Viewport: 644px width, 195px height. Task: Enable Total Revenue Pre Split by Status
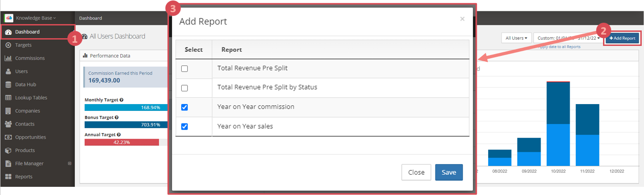pyautogui.click(x=184, y=88)
